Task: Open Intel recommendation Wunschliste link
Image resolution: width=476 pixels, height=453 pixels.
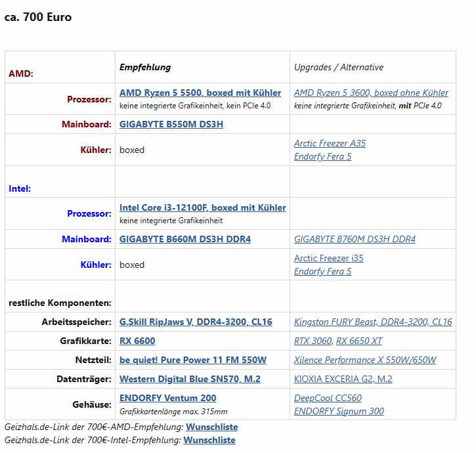Action: pyautogui.click(x=209, y=441)
